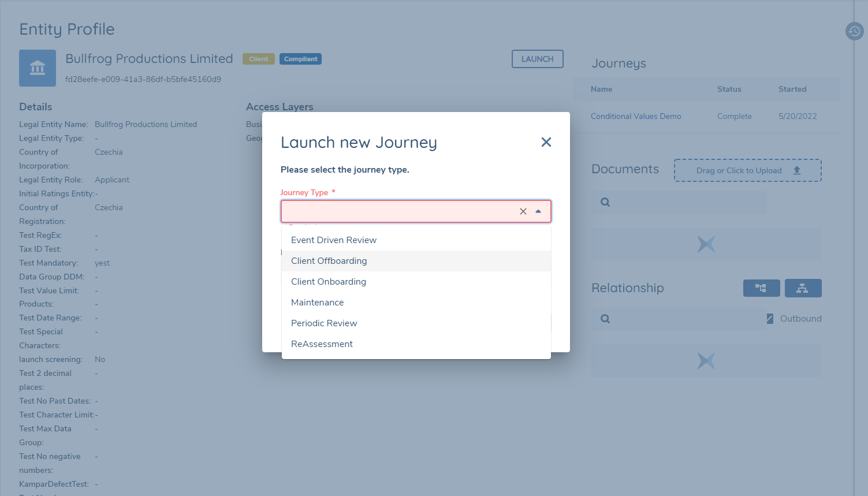The image size is (868, 496).
Task: Select Periodic Review from the list
Action: click(324, 323)
